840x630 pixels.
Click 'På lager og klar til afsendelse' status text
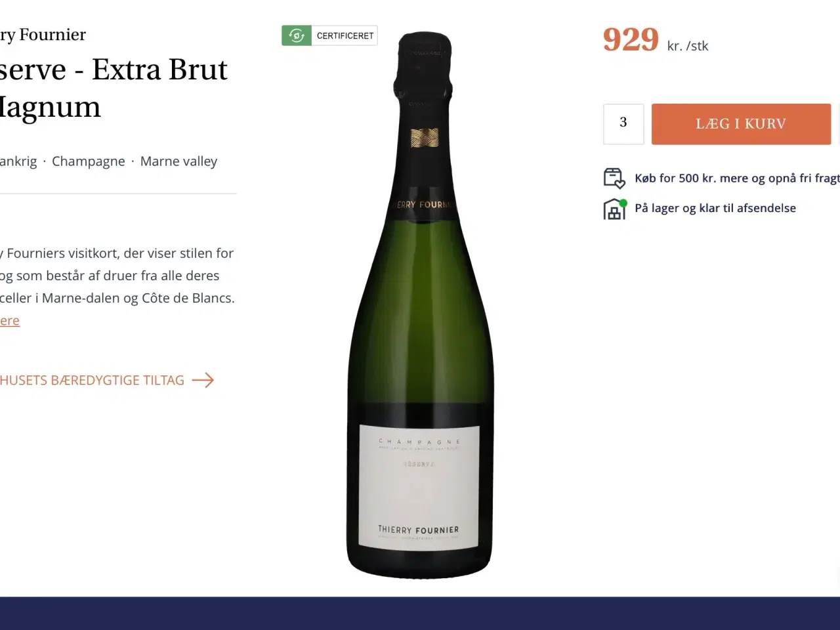coord(715,208)
